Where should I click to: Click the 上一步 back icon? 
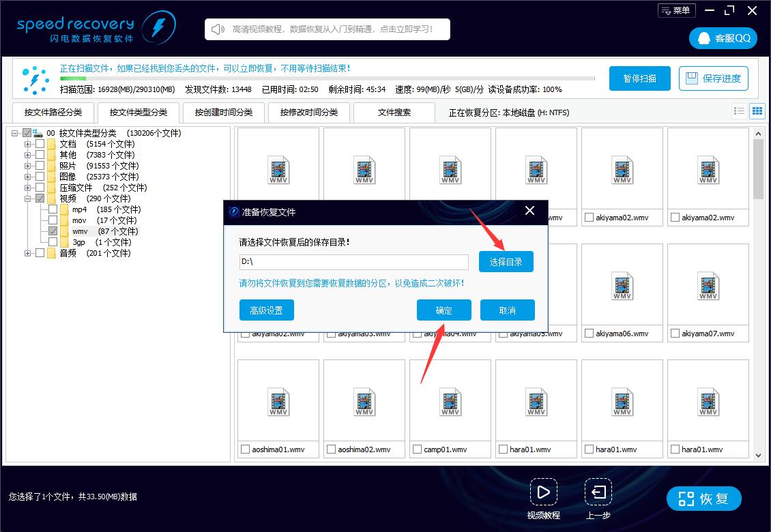tap(598, 492)
